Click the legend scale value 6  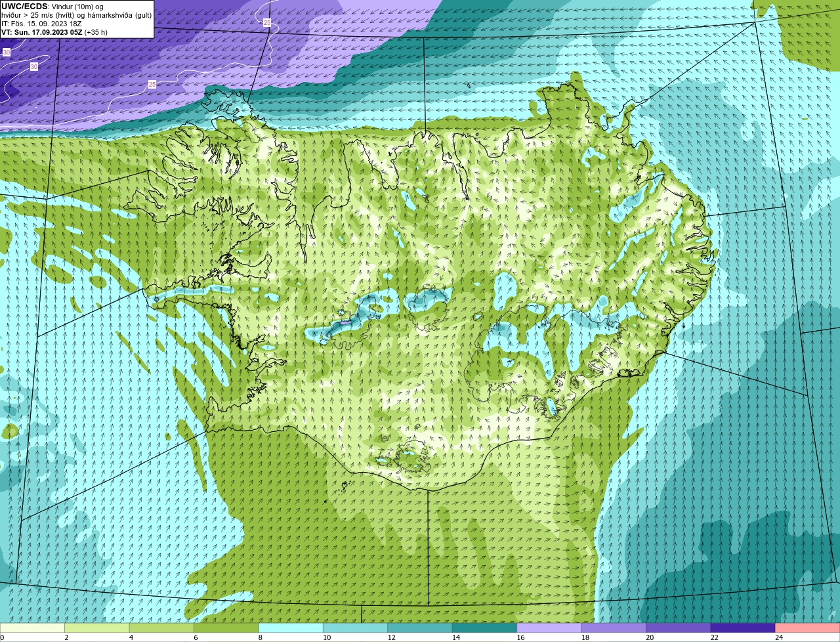(x=196, y=637)
